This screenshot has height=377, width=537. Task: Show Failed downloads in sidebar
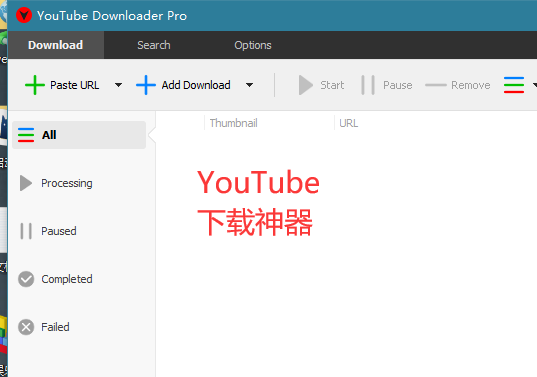(x=55, y=327)
